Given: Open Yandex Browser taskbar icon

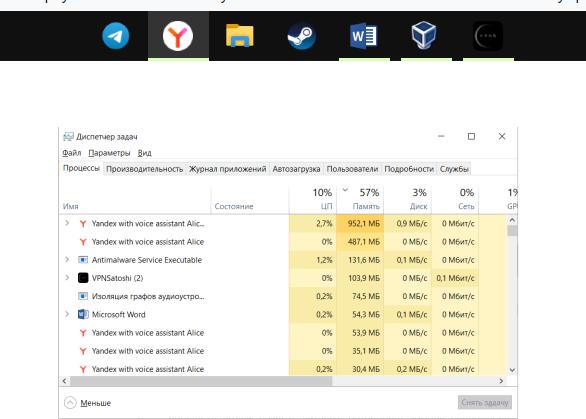Looking at the screenshot, I should (x=178, y=36).
